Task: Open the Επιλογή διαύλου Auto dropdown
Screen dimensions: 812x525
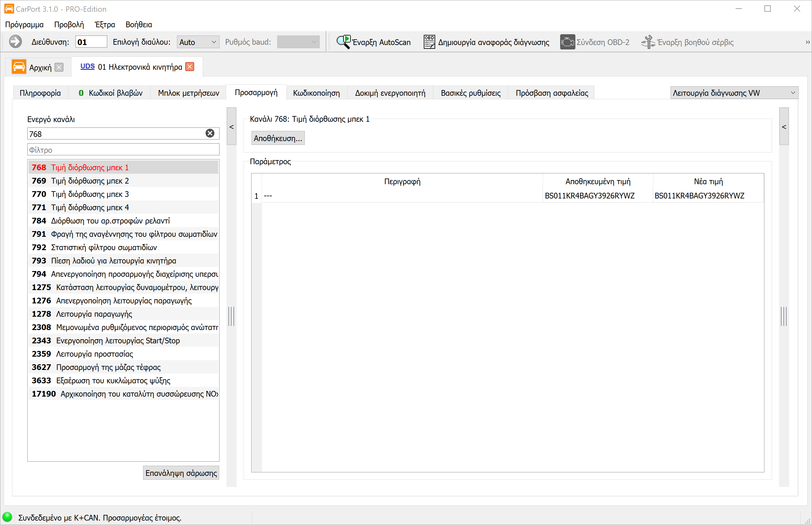Action: point(198,42)
